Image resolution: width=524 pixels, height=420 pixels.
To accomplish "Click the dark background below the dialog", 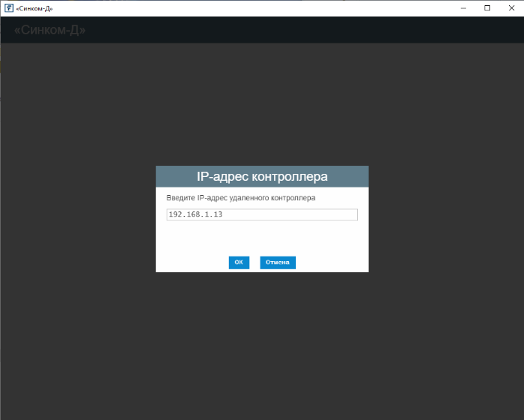I will [x=262, y=345].
